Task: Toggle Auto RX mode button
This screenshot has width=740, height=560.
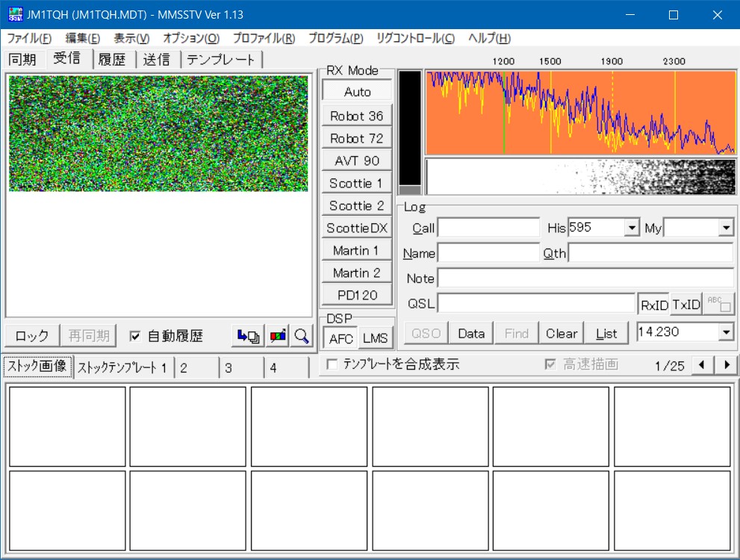Action: (x=357, y=92)
